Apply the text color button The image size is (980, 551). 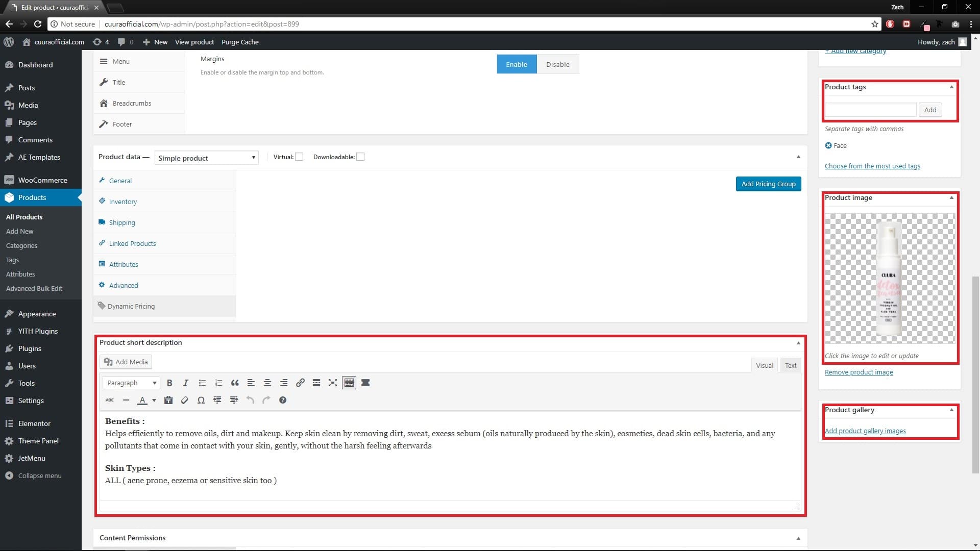[142, 400]
